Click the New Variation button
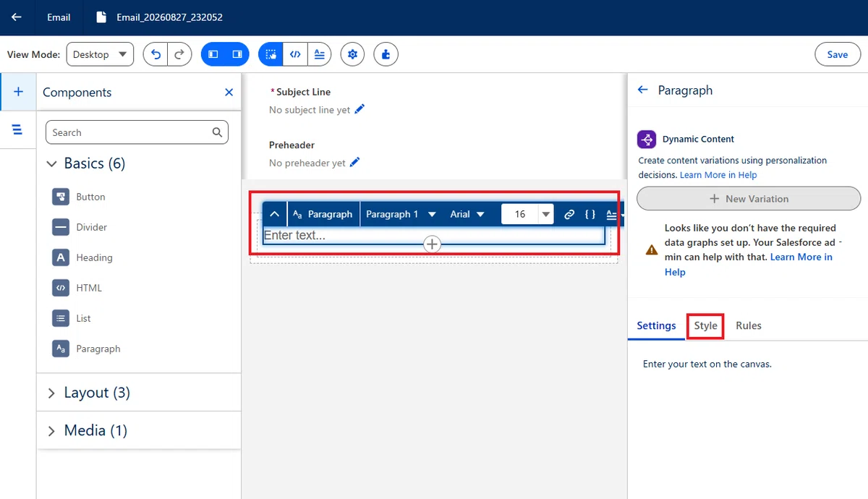This screenshot has height=499, width=868. click(x=749, y=198)
